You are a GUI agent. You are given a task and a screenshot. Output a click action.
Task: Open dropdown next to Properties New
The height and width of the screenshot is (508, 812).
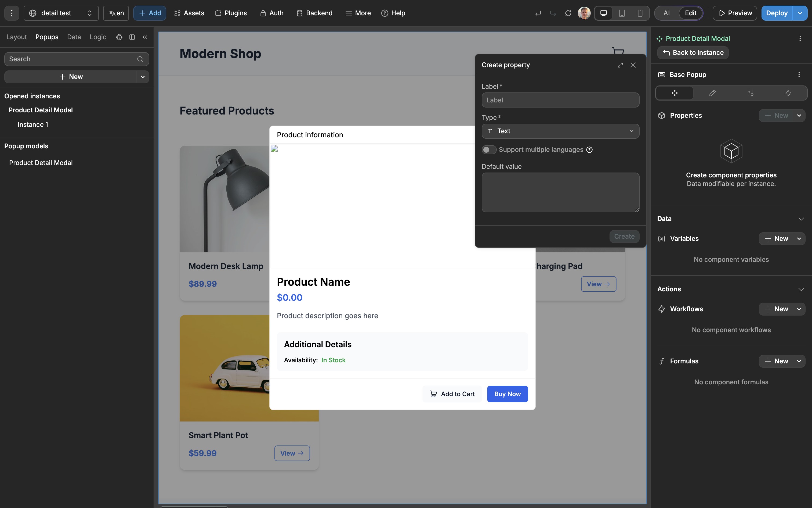coord(799,116)
